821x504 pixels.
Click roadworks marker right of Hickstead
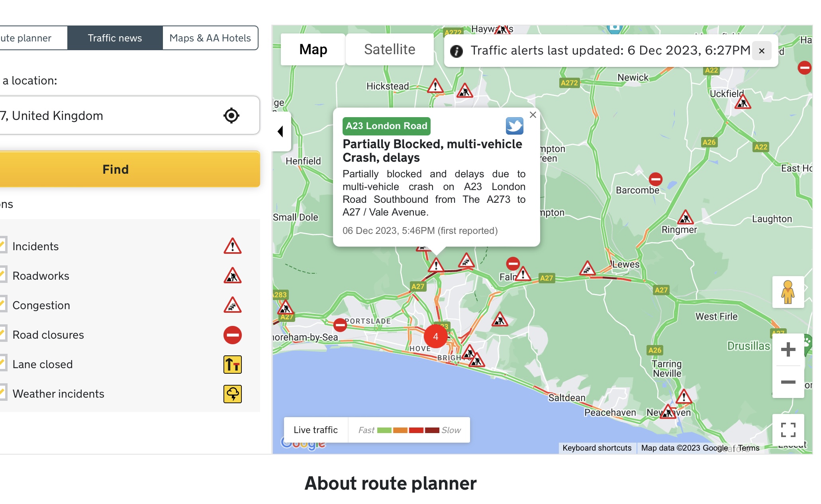[x=465, y=91]
